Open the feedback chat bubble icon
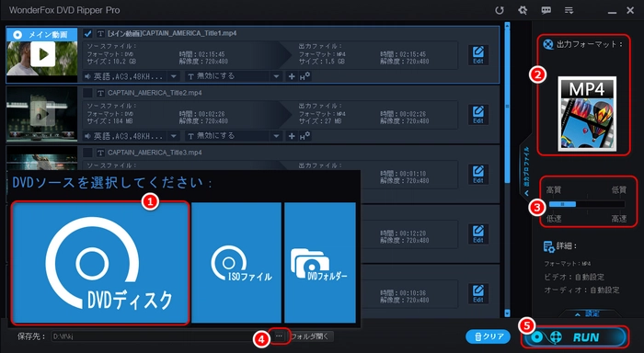 pos(546,10)
